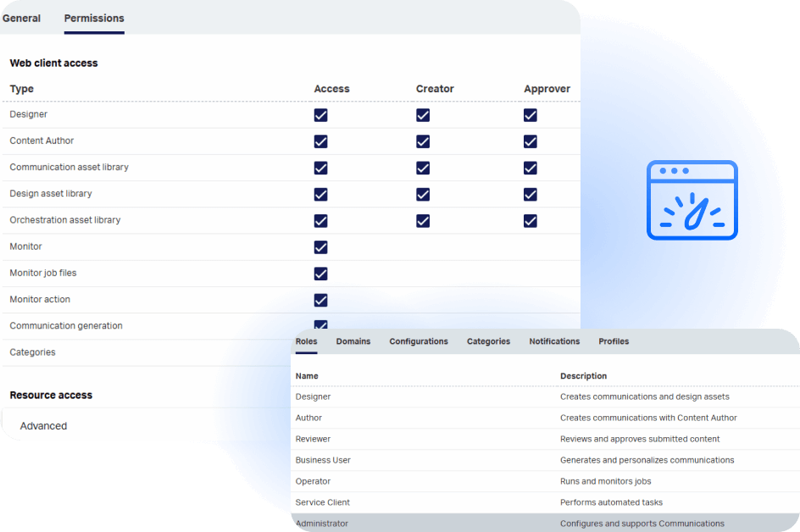Image resolution: width=800 pixels, height=532 pixels.
Task: Toggle Content Author Creator checkbox
Action: pos(423,141)
